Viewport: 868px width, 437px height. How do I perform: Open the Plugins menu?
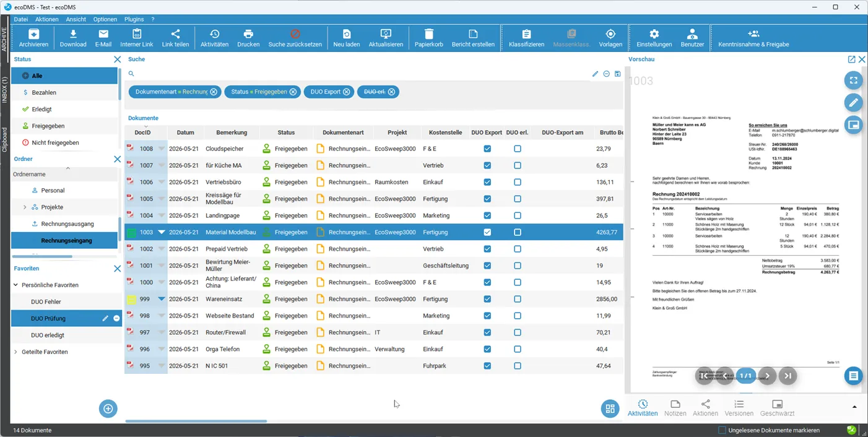click(x=134, y=19)
